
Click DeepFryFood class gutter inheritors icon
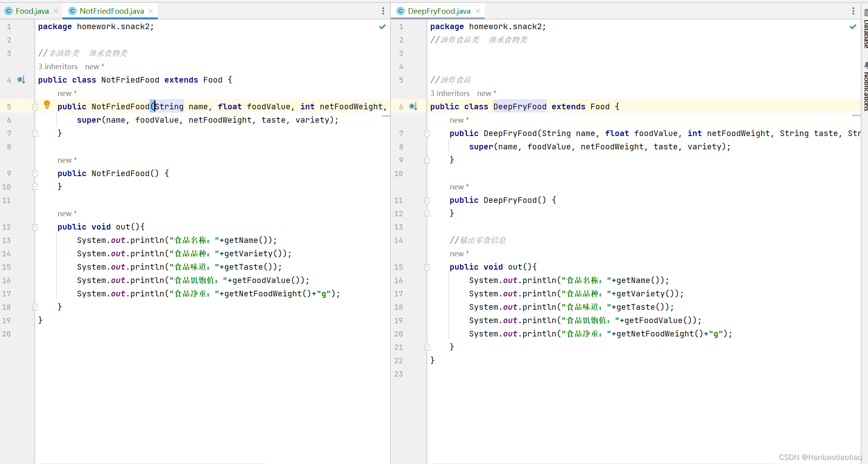pyautogui.click(x=413, y=106)
